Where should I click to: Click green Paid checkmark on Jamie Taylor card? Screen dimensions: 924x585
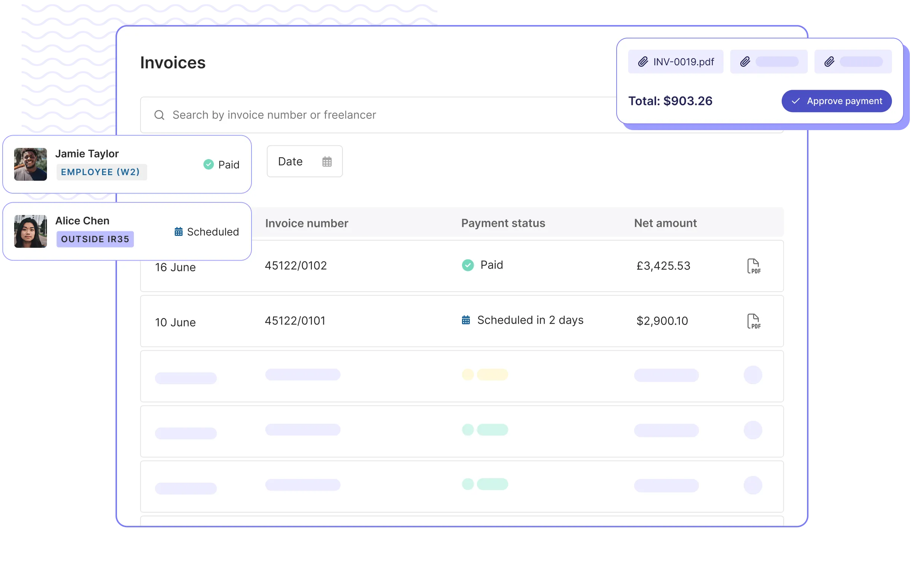[x=208, y=165]
